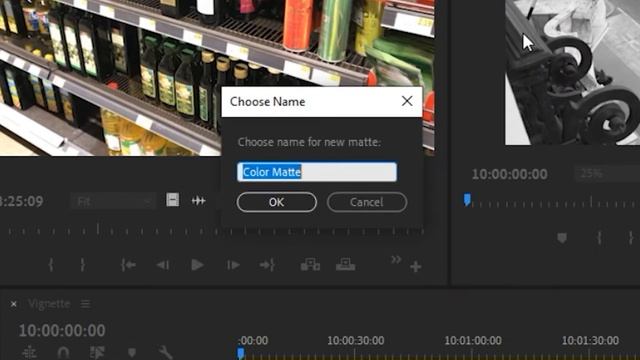640x360 pixels.
Task: Close the Vignette sequence tab
Action: click(x=13, y=304)
